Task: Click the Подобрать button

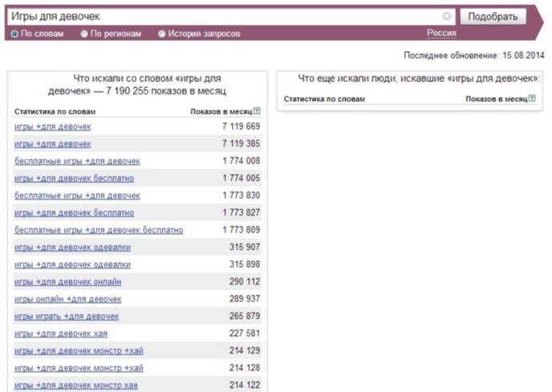Action: (493, 17)
